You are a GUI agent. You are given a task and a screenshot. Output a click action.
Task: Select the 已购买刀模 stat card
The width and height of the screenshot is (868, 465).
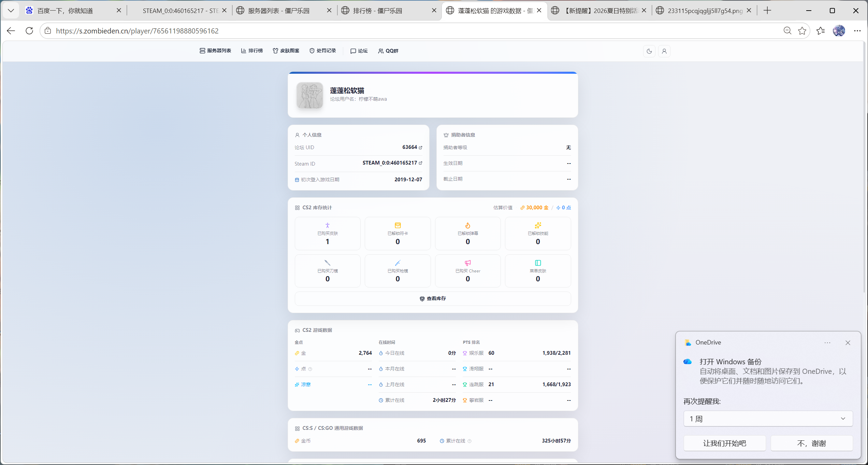(x=328, y=271)
